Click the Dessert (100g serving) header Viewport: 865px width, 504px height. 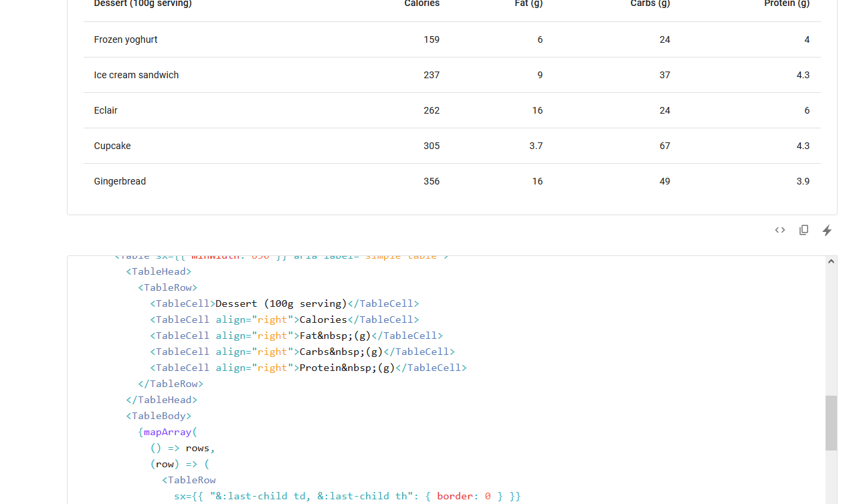tap(142, 3)
